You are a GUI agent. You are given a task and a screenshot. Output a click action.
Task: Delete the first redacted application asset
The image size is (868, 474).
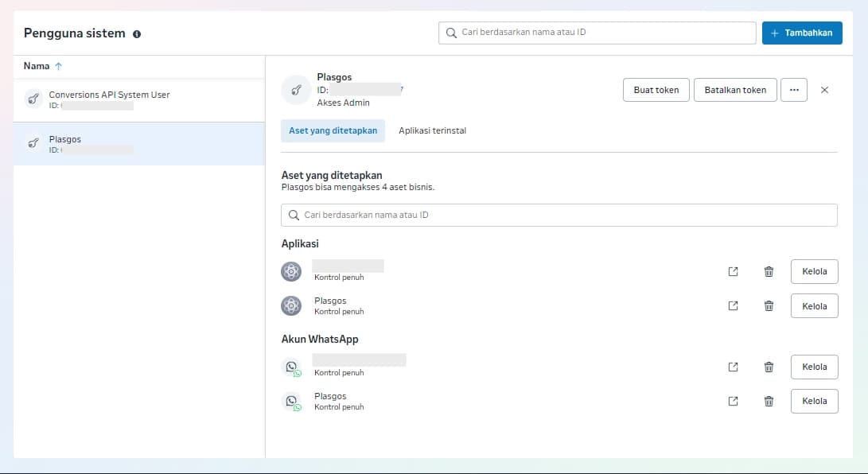point(769,271)
